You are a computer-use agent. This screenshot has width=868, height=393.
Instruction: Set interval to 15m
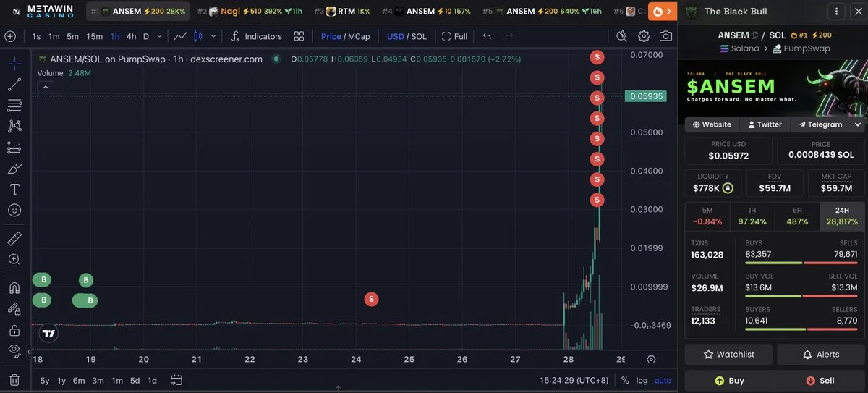pyautogui.click(x=94, y=36)
